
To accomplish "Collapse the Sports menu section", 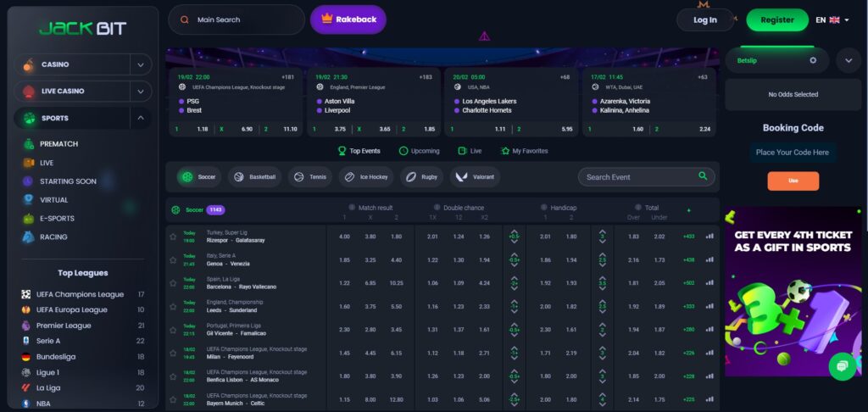I will coord(140,118).
